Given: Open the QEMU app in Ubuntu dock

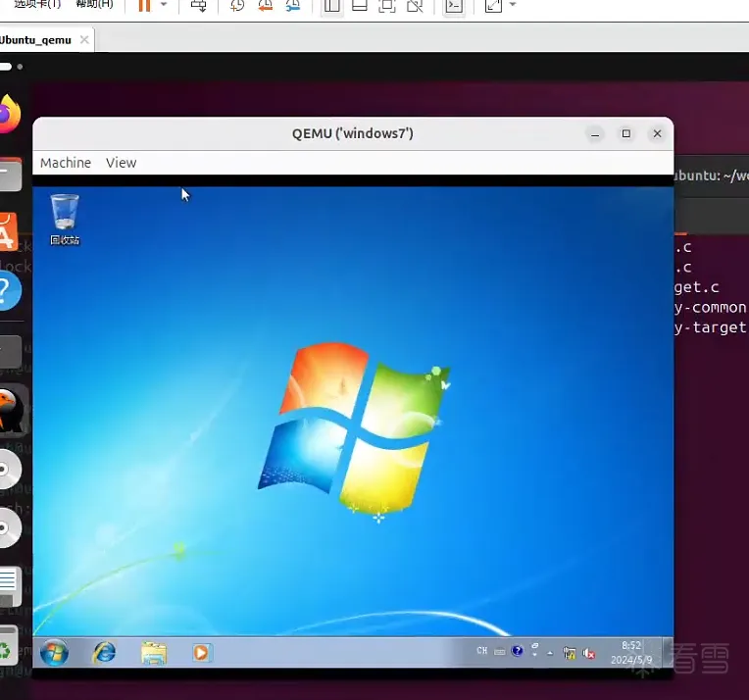Looking at the screenshot, I should [12, 410].
